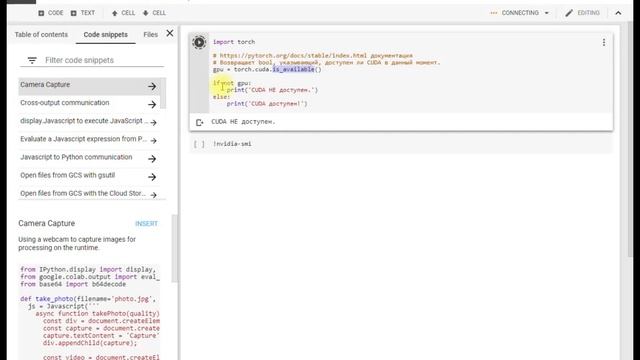Open arrow for GCS Cloud Storage snippet
The image size is (640, 360).
click(x=153, y=195)
